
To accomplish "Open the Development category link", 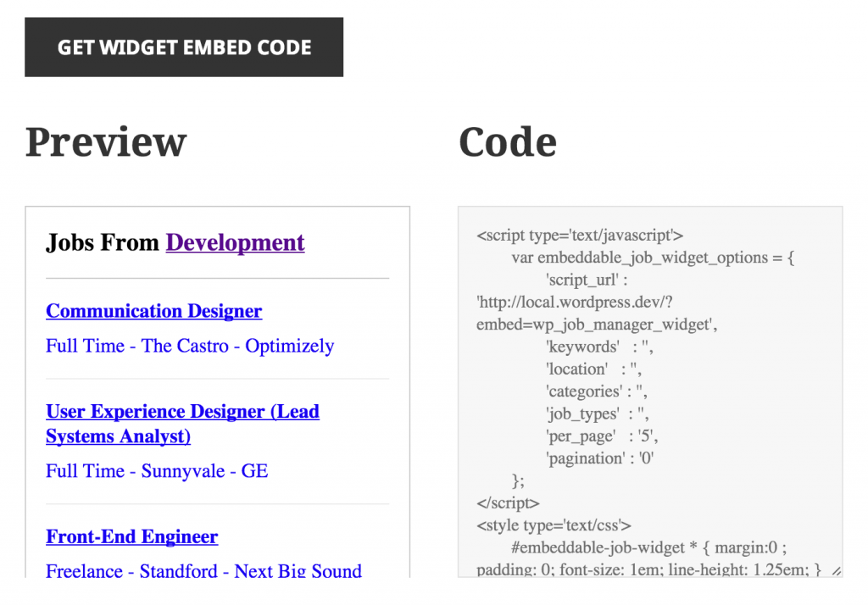I will pyautogui.click(x=235, y=242).
